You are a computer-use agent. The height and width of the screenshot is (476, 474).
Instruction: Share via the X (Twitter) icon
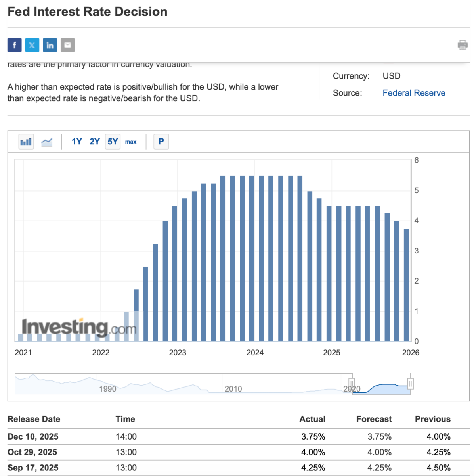coord(32,45)
